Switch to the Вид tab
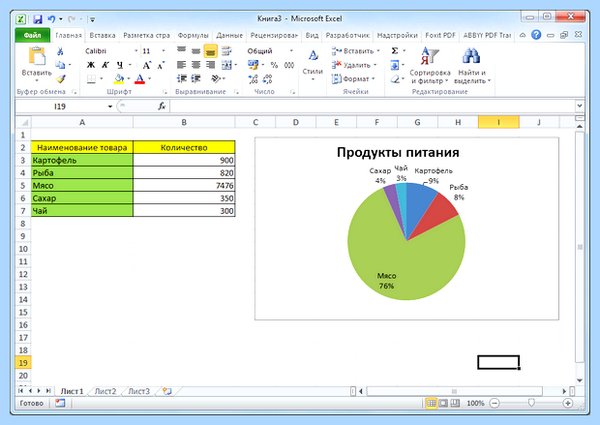Image resolution: width=600 pixels, height=425 pixels. click(x=312, y=35)
